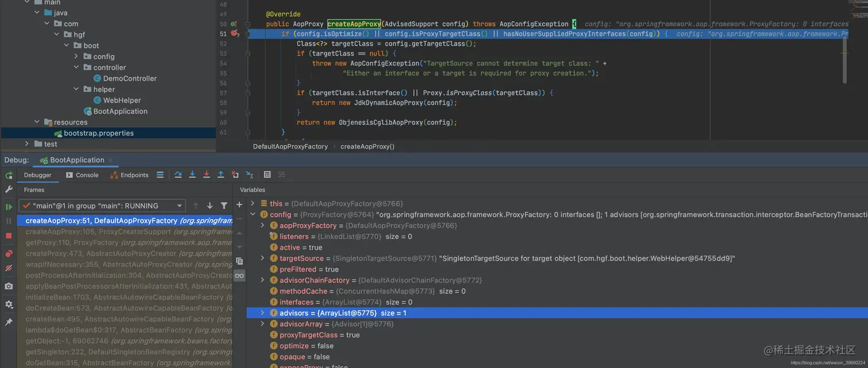Click override gutter icon at line 50
The height and width of the screenshot is (368, 868).
234,24
